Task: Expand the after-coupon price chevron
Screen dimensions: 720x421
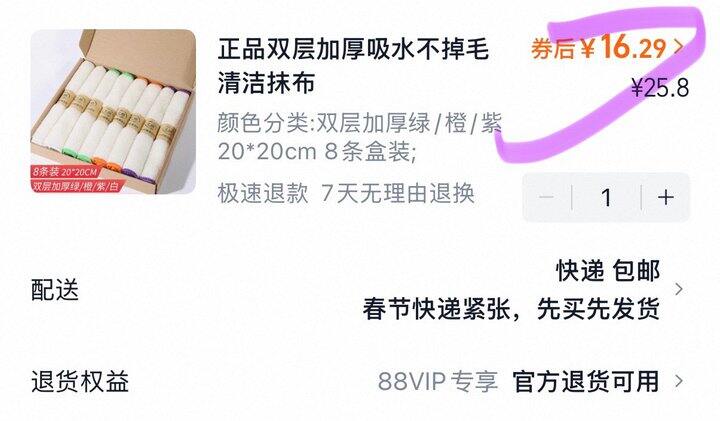Action: point(679,46)
